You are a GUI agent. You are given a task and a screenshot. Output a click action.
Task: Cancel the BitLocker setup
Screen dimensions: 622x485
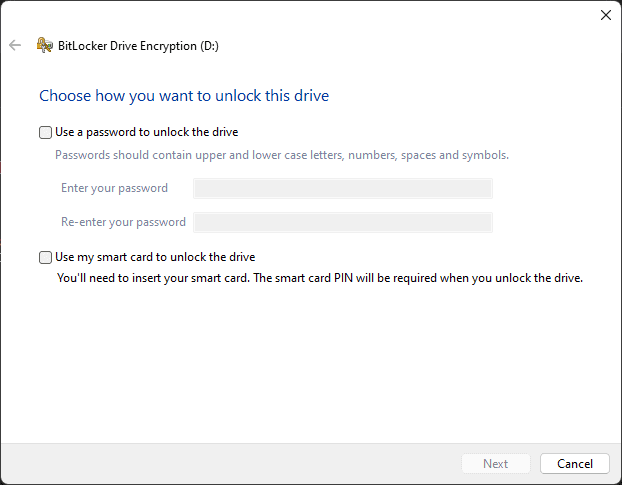(574, 464)
